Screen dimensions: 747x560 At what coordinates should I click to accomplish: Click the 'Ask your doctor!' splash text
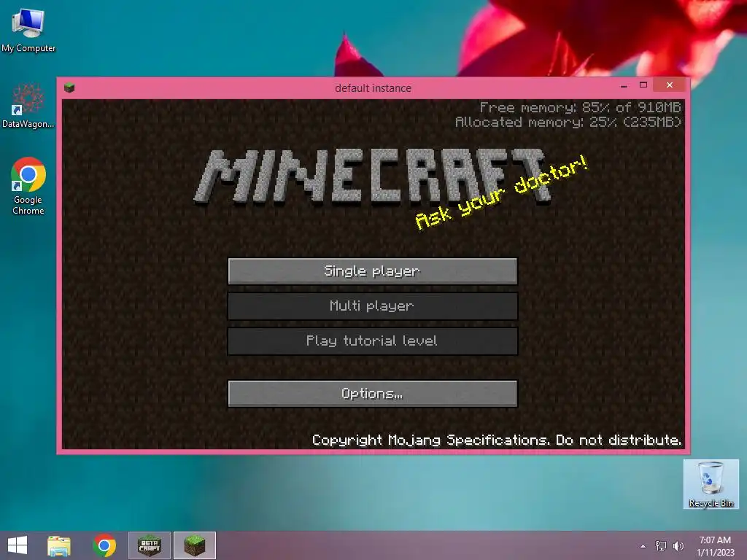[x=501, y=192]
